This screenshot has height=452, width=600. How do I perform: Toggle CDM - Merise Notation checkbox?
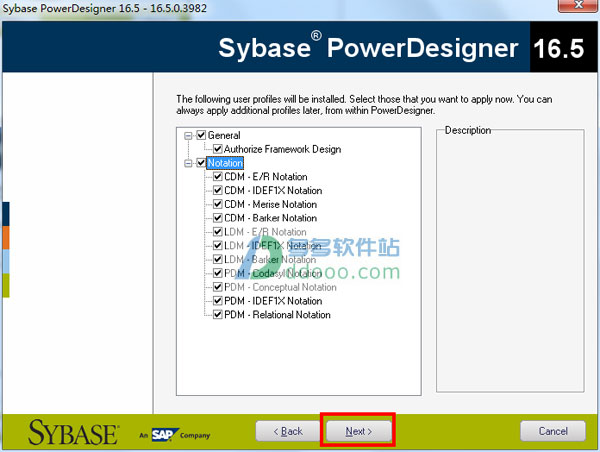218,204
